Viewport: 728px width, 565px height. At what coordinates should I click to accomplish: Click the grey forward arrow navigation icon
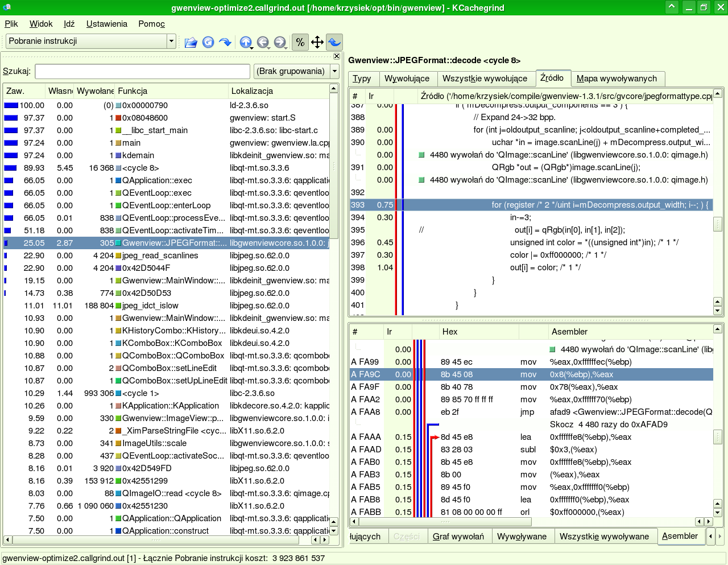click(x=279, y=42)
